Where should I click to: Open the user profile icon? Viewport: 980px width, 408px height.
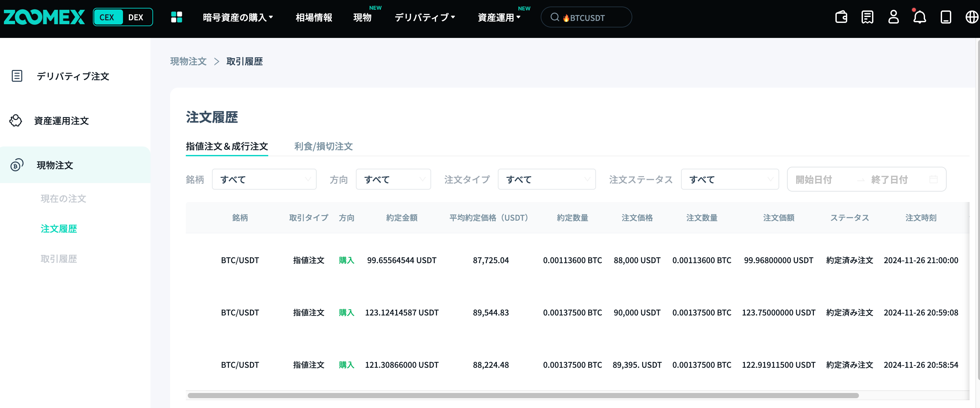point(894,17)
